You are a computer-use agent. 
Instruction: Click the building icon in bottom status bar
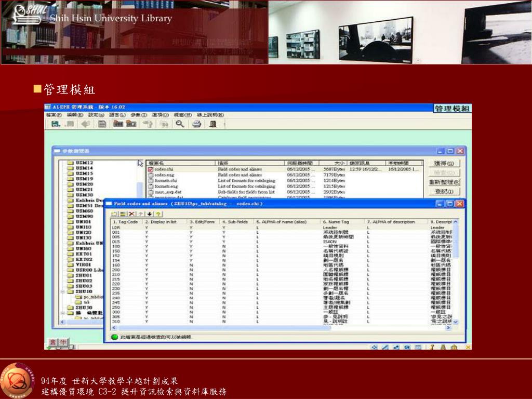(454, 347)
